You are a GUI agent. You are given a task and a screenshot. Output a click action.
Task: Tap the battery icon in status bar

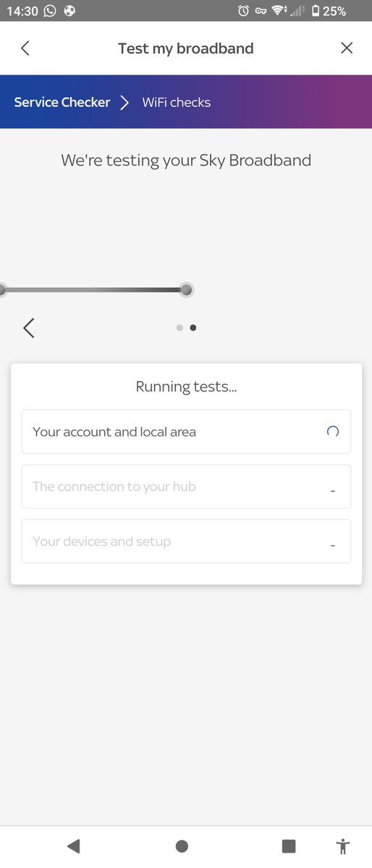[x=316, y=11]
